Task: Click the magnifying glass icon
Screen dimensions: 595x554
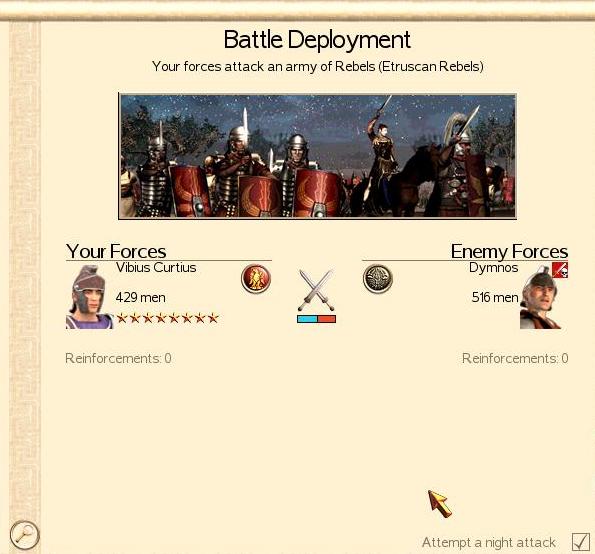Action: pos(24,535)
